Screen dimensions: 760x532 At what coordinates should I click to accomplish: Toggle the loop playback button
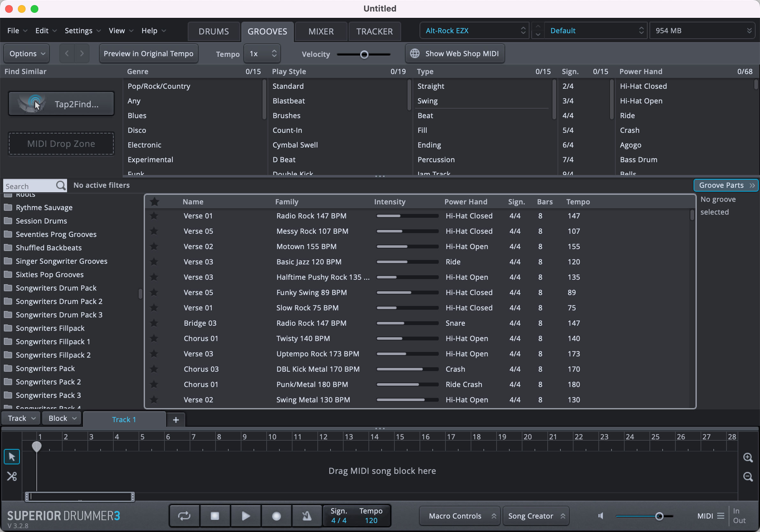point(184,515)
